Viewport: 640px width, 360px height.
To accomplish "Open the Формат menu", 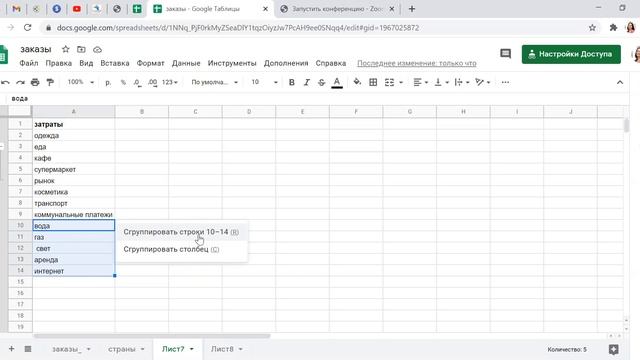I will click(x=150, y=63).
